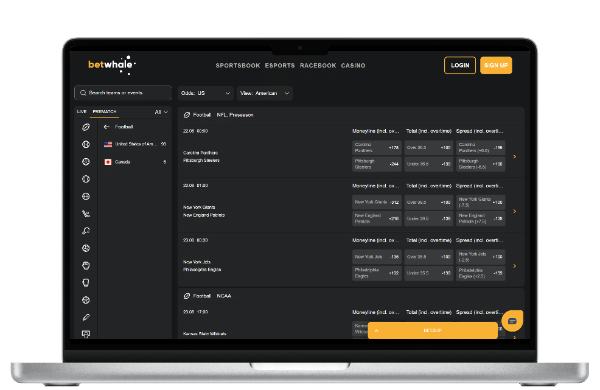Click football icon in the NCAA header

[187, 296]
